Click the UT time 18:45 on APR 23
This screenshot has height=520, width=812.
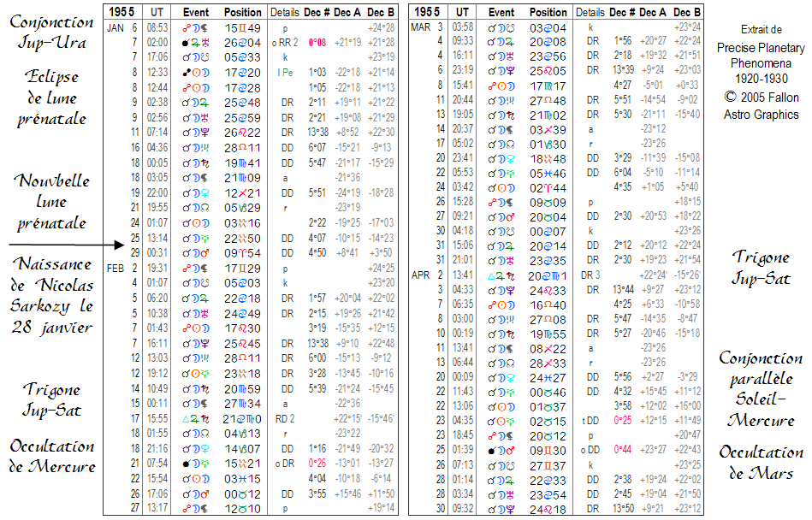pyautogui.click(x=462, y=435)
